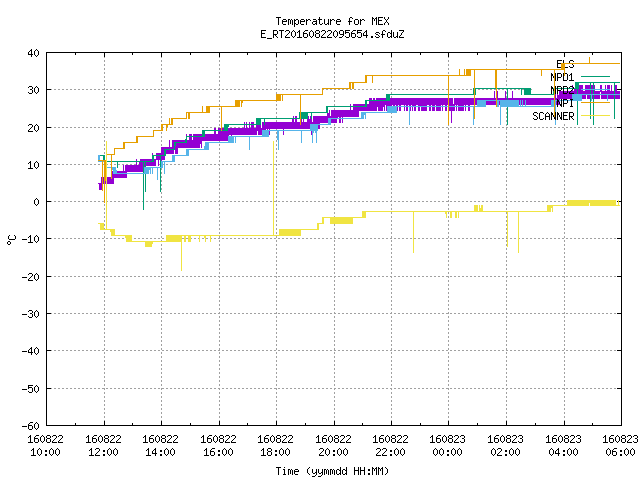
Task: Click the x-axis label 160822 14:00
Action: (x=161, y=446)
